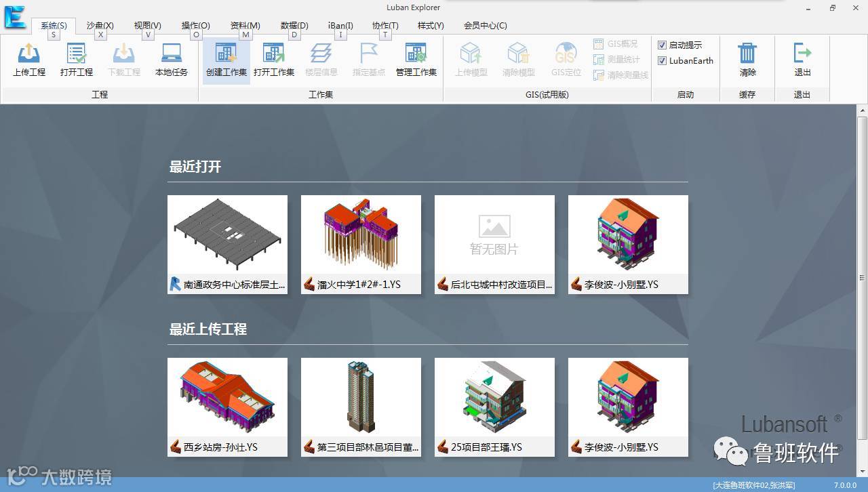Viewport: 868px width, 492px height.
Task: Open uploaded project 第三项目部林邑项目
Action: coord(361,407)
